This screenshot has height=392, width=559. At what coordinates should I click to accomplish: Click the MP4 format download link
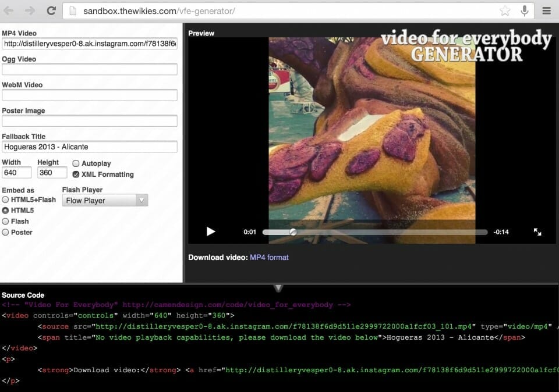[269, 257]
